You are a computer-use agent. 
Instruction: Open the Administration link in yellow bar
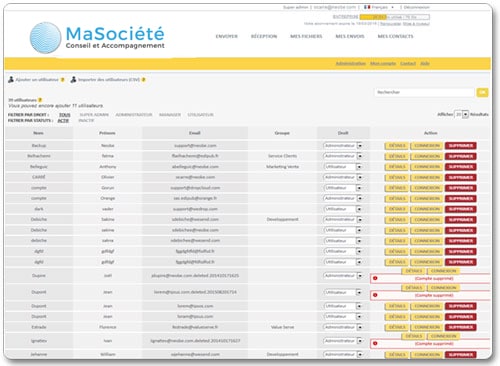[350, 63]
